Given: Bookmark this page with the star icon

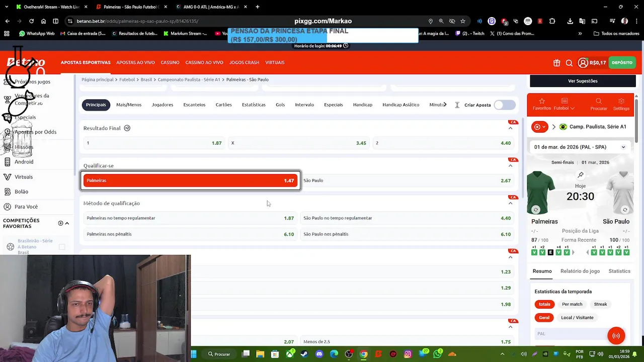Looking at the screenshot, I should [463, 21].
